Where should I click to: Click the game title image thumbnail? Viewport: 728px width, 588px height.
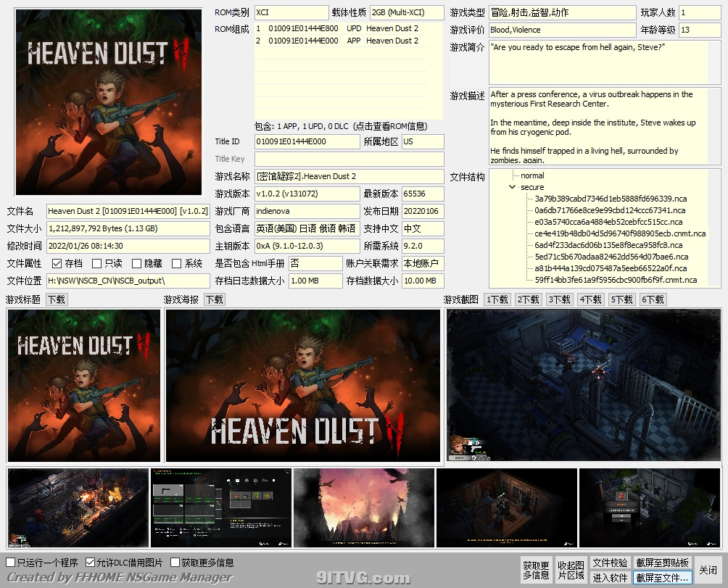click(83, 386)
